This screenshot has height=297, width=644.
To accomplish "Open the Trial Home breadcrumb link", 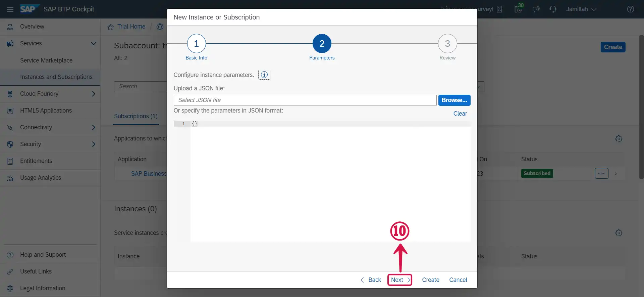I will (131, 27).
